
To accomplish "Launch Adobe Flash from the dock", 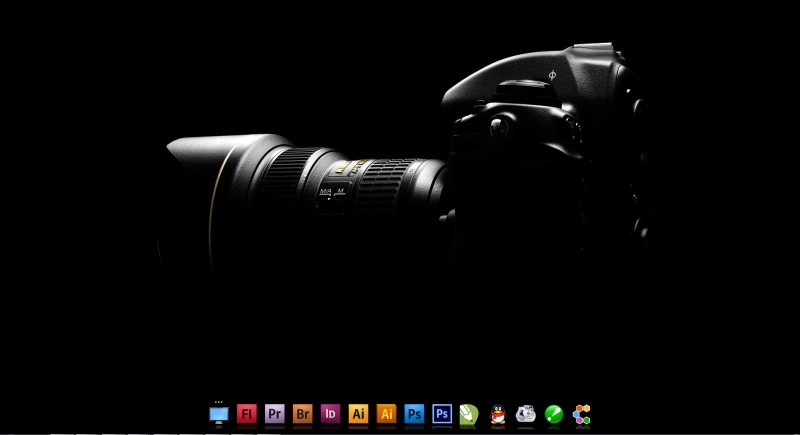I will 246,414.
